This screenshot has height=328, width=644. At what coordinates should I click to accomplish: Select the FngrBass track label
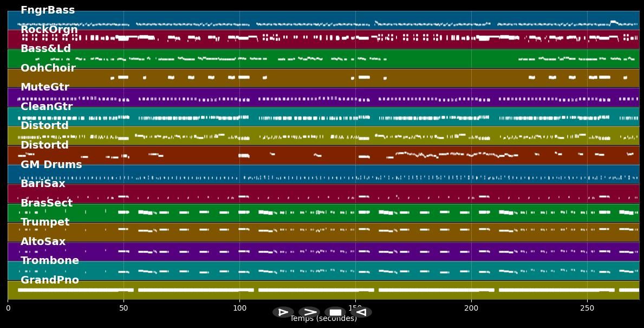pyautogui.click(x=47, y=10)
